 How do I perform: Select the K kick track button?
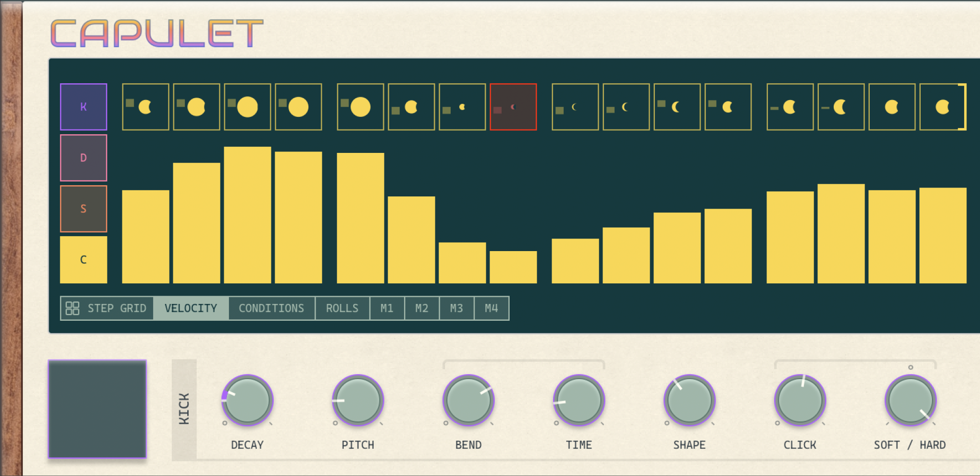pos(84,107)
